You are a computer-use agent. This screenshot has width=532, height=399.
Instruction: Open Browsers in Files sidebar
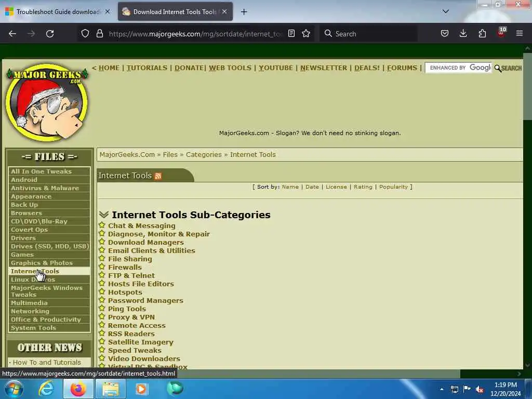click(x=49, y=213)
